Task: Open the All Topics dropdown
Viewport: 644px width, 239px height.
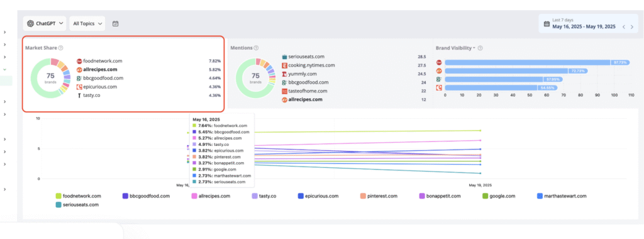Action: tap(87, 23)
